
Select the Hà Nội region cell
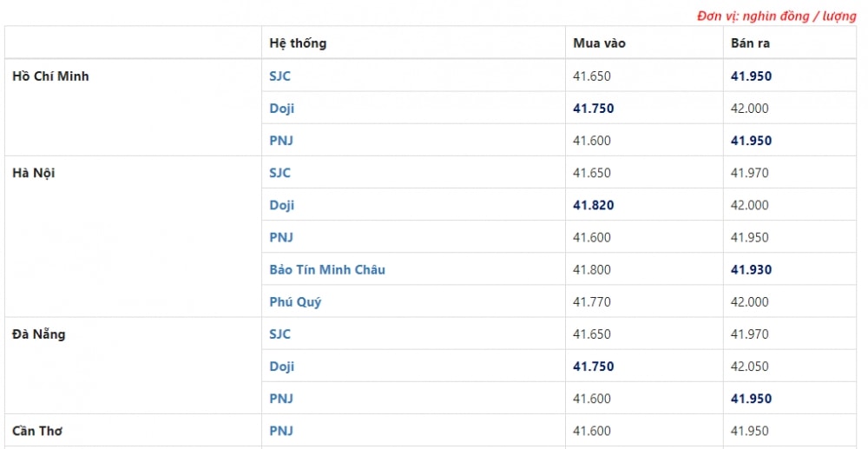click(x=33, y=174)
